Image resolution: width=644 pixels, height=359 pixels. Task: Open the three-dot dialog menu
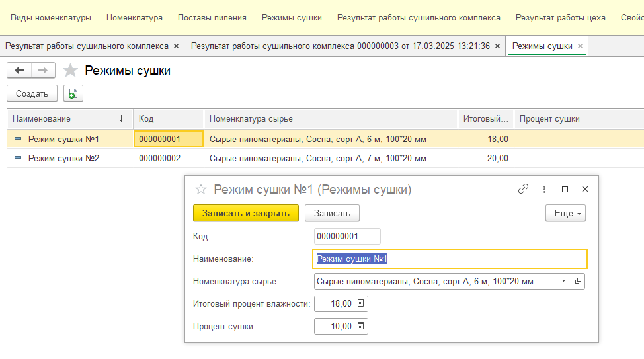(544, 189)
